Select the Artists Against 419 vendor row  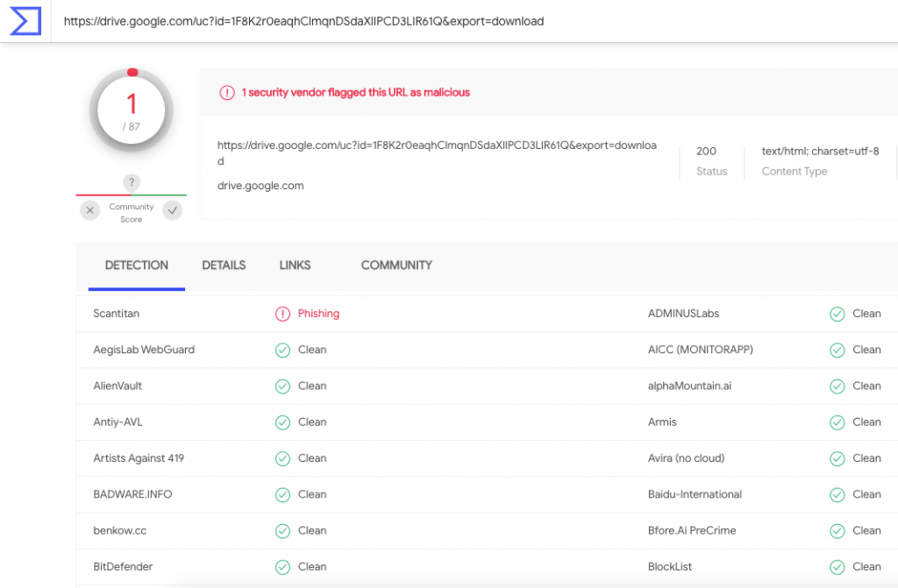(x=139, y=458)
